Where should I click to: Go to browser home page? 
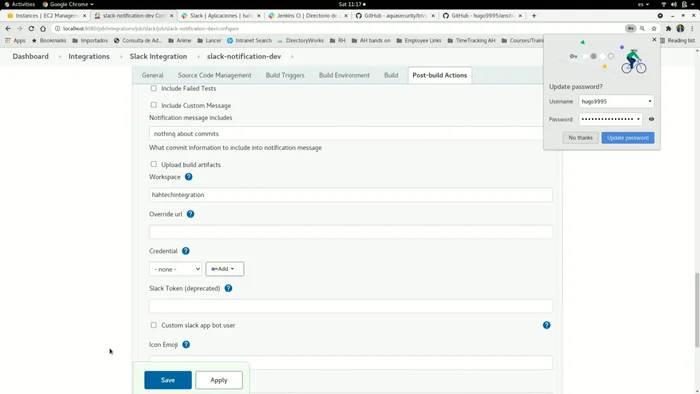43,29
